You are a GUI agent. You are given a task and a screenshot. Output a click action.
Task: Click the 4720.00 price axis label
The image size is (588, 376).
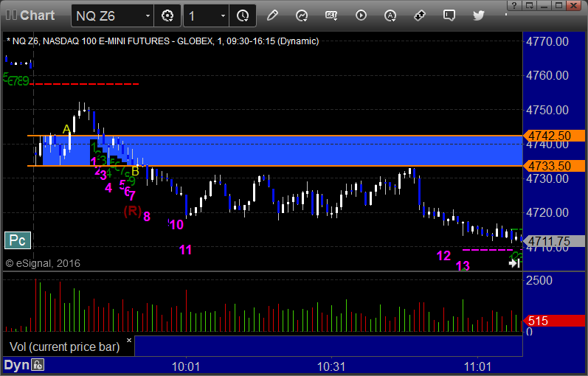coord(547,212)
